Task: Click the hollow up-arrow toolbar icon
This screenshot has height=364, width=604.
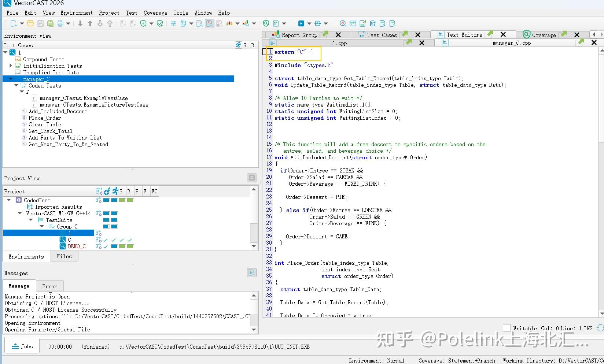Action: [110, 23]
